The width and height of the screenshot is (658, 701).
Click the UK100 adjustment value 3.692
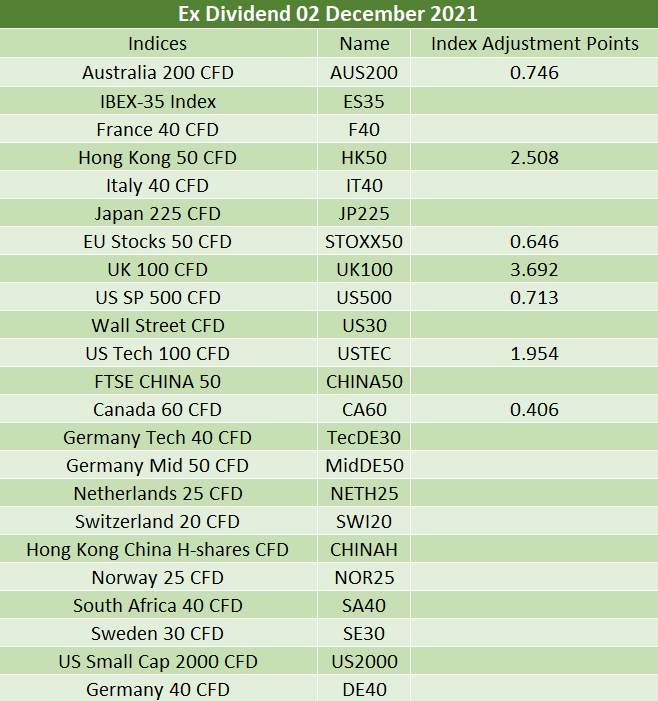[x=535, y=270]
